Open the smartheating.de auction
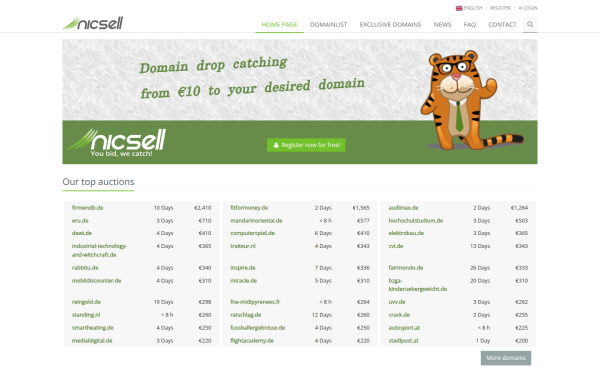The height and width of the screenshot is (375, 600). pyautogui.click(x=93, y=328)
